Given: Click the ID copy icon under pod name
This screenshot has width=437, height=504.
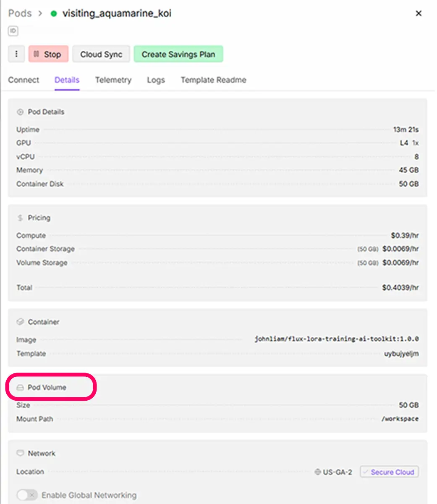Looking at the screenshot, I should click(13, 31).
